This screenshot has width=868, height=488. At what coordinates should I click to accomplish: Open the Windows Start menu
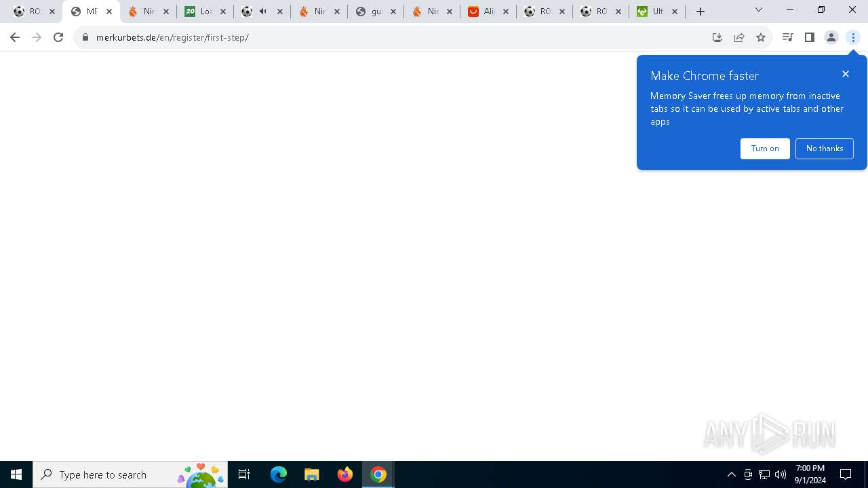point(16,474)
